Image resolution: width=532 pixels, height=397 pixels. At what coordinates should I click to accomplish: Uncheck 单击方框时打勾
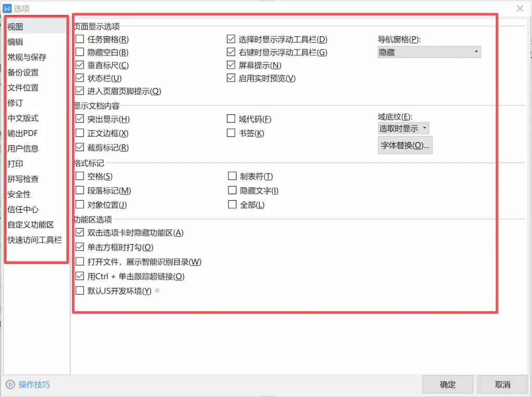point(80,248)
